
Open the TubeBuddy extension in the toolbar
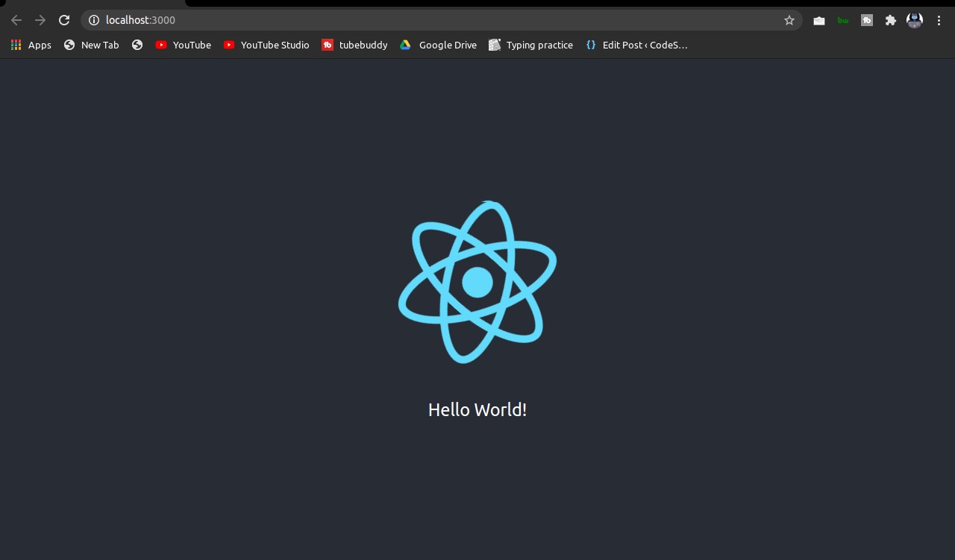click(x=867, y=20)
